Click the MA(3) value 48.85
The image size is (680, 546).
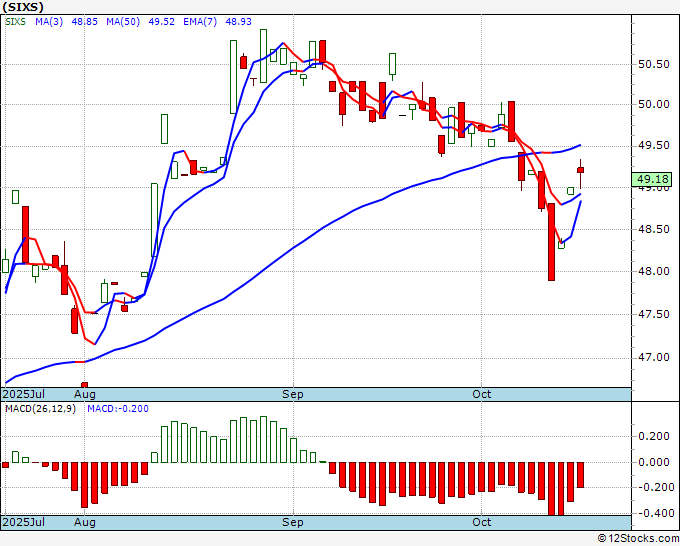click(x=85, y=21)
